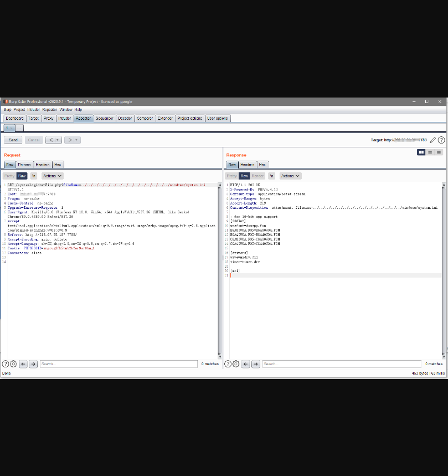Open response search settings gear icon
The height and width of the screenshot is (476, 448).
pyautogui.click(x=236, y=364)
